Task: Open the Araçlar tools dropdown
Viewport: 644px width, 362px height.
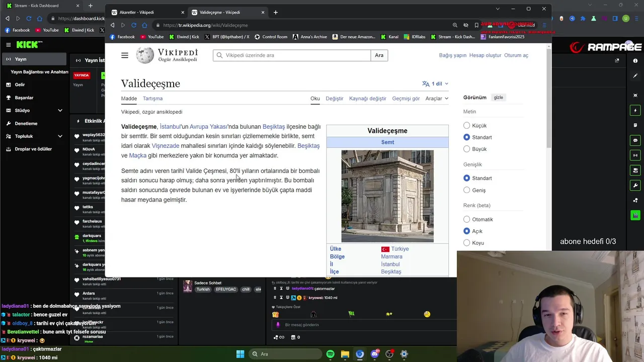Action: click(x=437, y=99)
